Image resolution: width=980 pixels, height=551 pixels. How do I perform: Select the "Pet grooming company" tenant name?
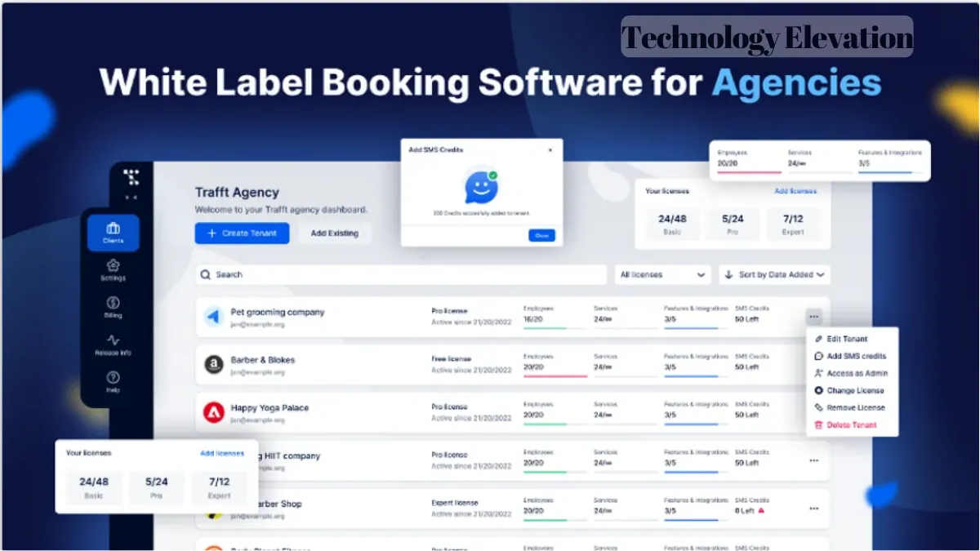pos(278,312)
